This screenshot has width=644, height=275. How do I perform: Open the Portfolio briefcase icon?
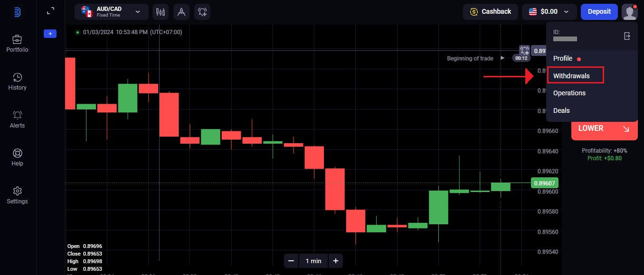[x=17, y=39]
